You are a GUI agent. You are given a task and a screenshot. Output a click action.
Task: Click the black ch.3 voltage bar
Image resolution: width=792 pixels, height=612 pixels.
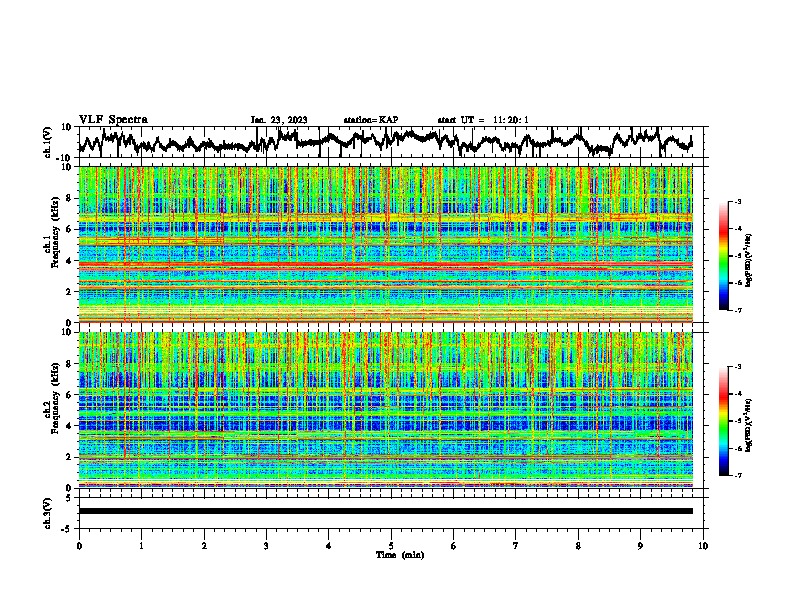point(385,511)
